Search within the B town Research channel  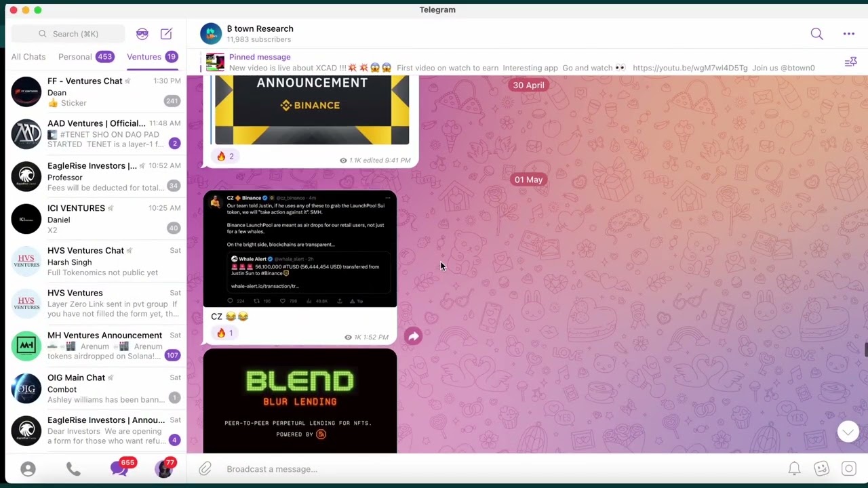click(x=816, y=34)
